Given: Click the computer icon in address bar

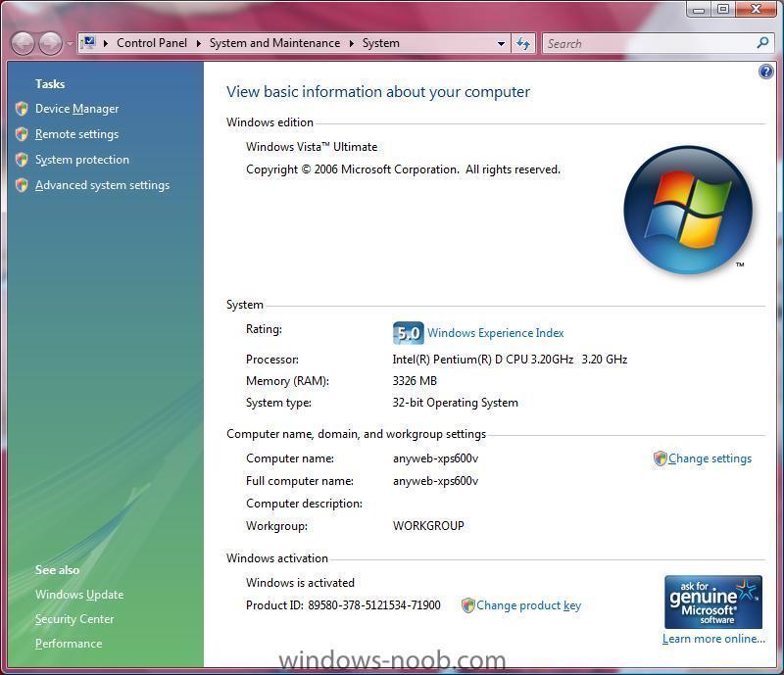Looking at the screenshot, I should (89, 43).
